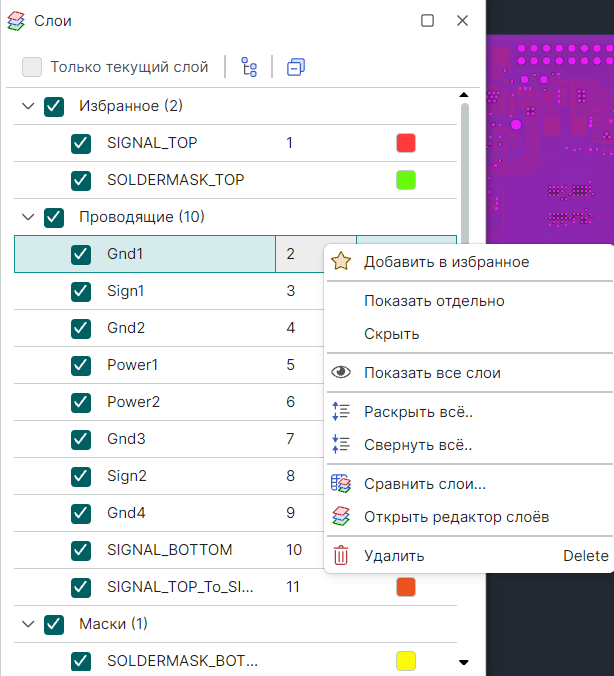This screenshot has height=676, width=614.
Task: Click the layer editor icon in context menu
Action: (341, 516)
